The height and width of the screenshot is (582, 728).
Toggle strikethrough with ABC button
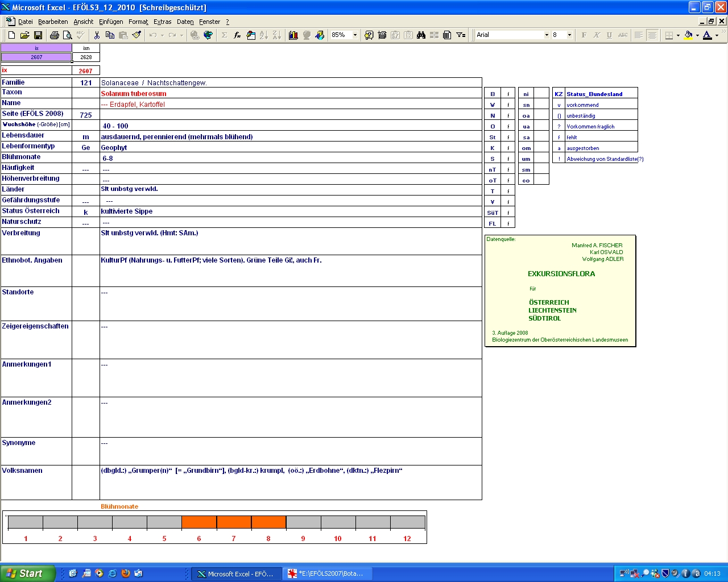click(623, 35)
